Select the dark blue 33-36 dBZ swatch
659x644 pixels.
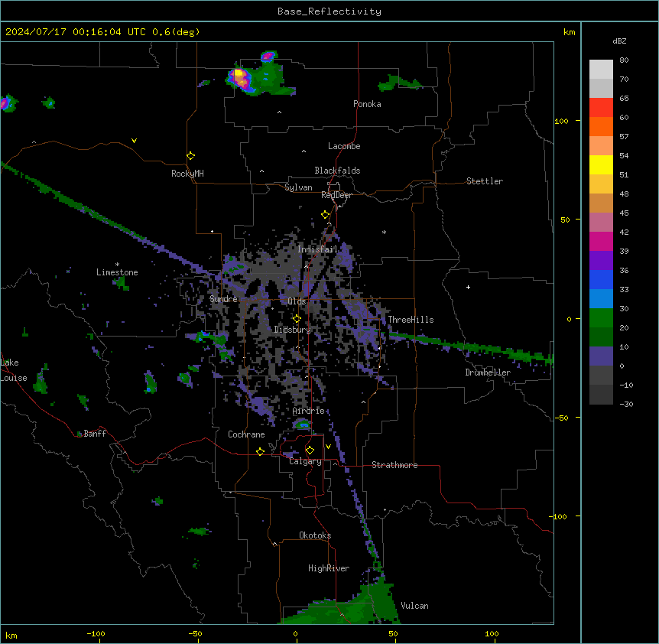601,279
